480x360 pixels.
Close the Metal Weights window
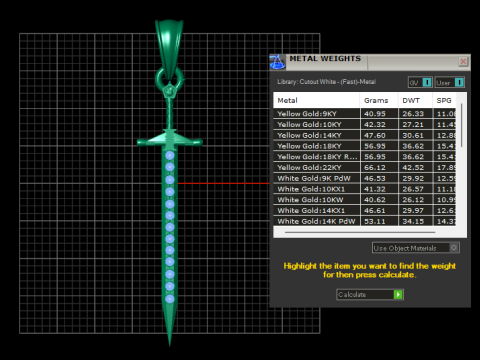[x=463, y=61]
